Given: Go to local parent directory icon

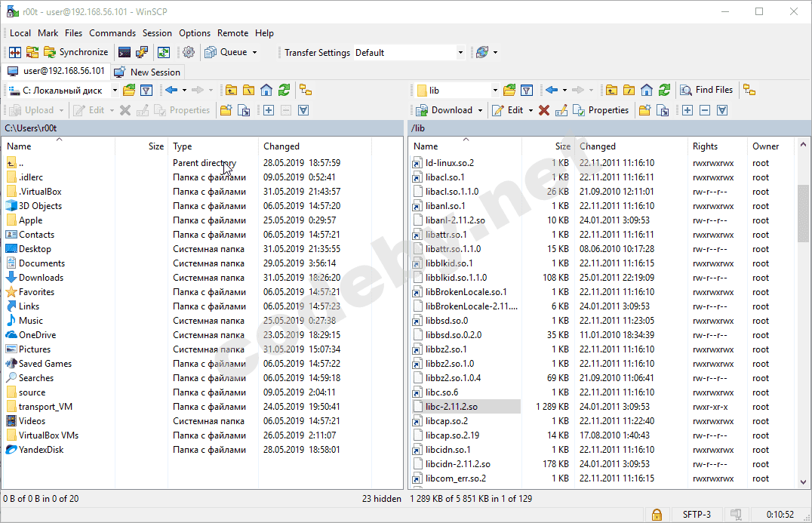Looking at the screenshot, I should 231,90.
